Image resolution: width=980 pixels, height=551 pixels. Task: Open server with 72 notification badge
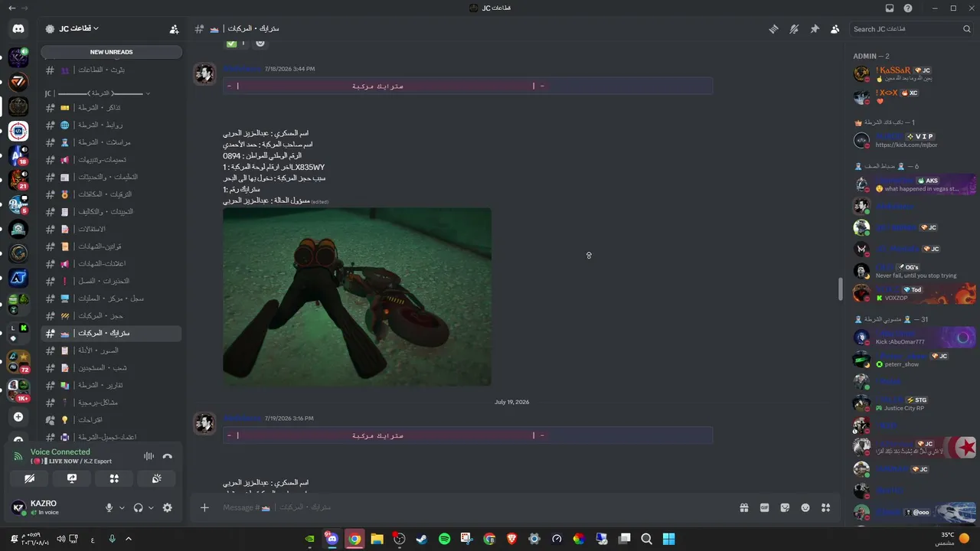coord(18,360)
